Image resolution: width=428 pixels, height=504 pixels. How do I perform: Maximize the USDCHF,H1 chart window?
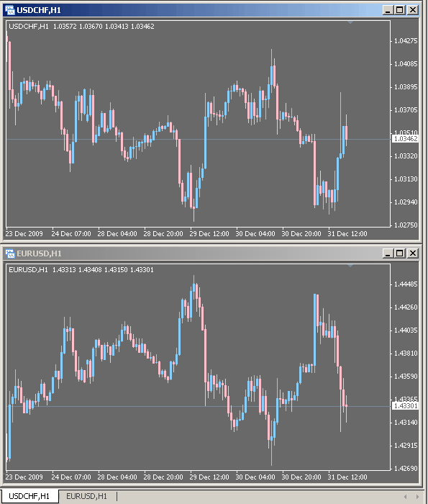coord(400,10)
